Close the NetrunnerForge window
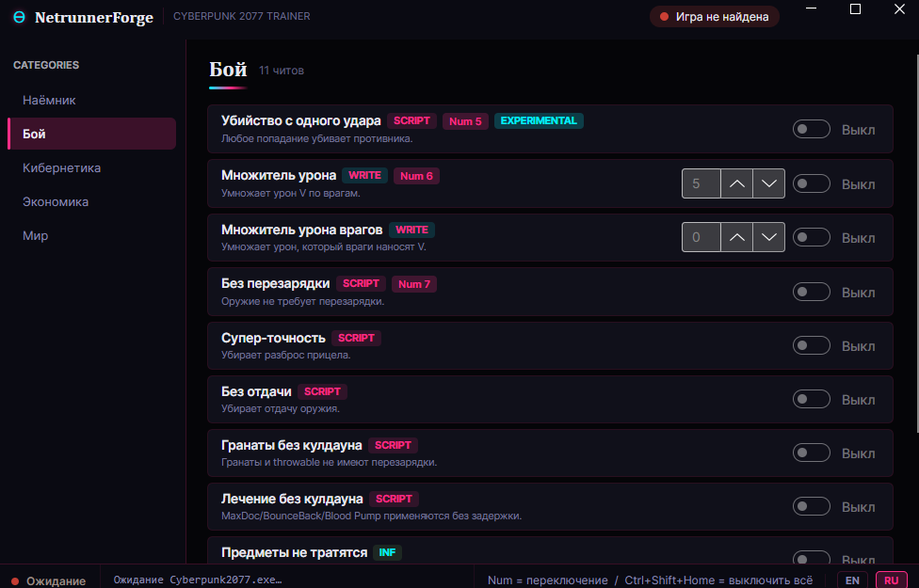This screenshot has height=588, width=919. coord(899,8)
